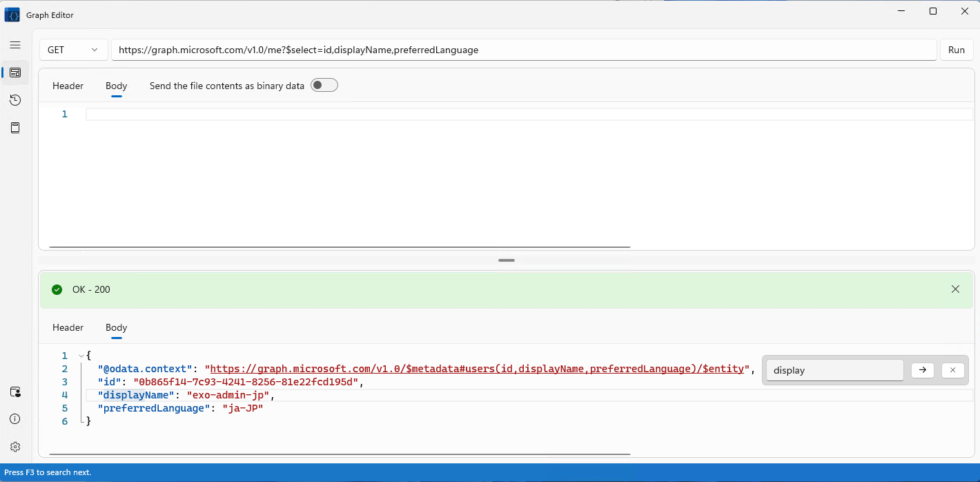Open the info icon in the sidebar
The image size is (980, 482).
point(15,419)
